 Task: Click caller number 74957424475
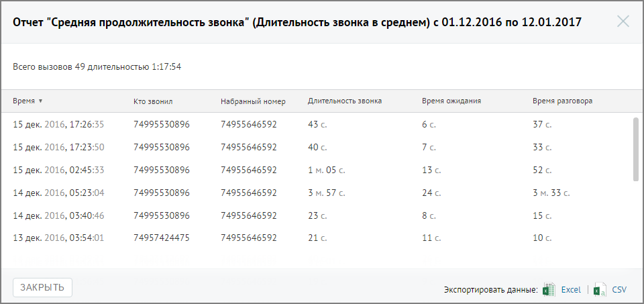click(162, 238)
